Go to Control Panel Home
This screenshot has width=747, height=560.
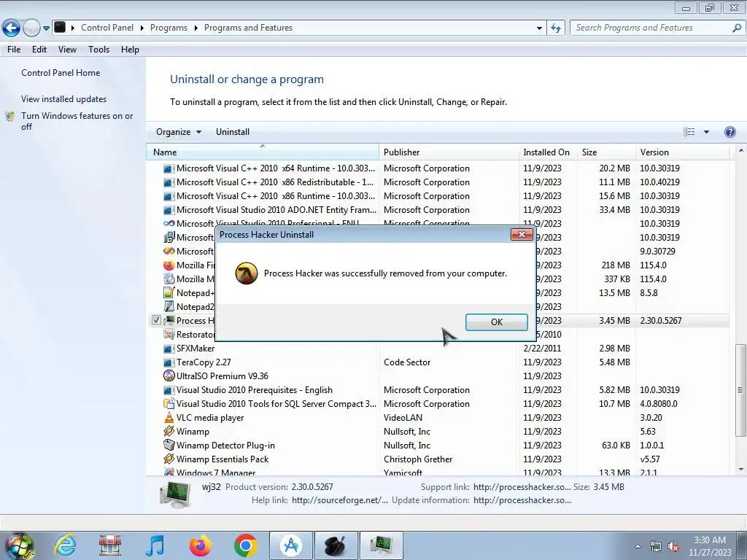pyautogui.click(x=61, y=73)
